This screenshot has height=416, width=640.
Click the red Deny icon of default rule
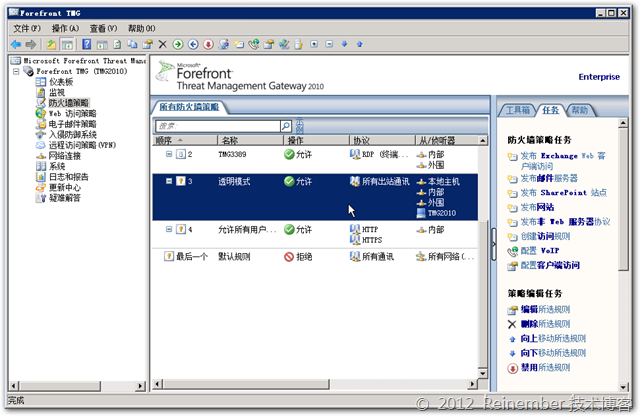[289, 257]
